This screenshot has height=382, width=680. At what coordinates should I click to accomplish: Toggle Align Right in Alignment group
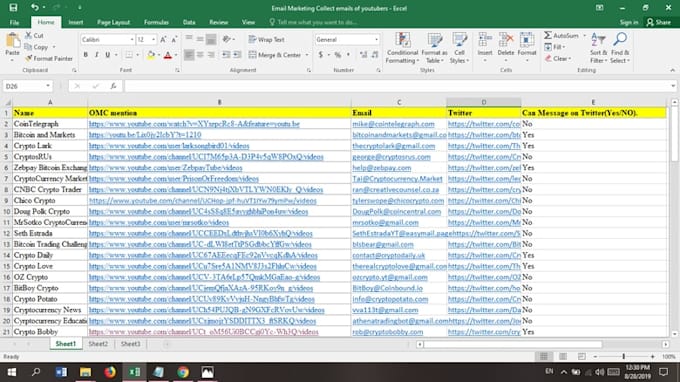(211, 55)
